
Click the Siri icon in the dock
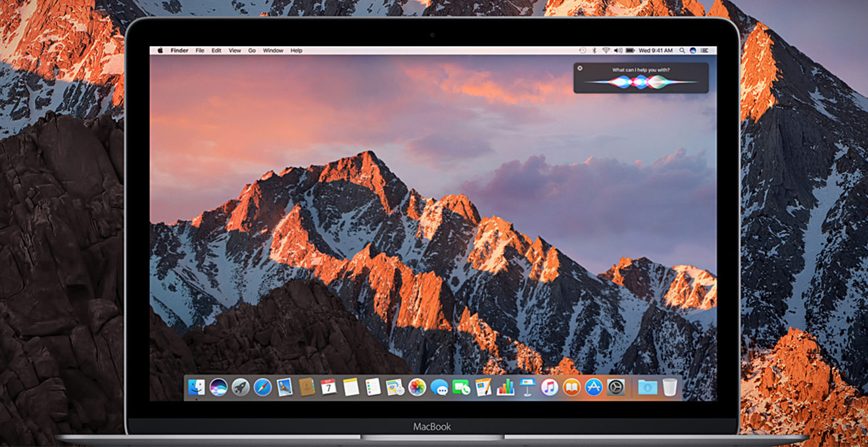coord(218,387)
